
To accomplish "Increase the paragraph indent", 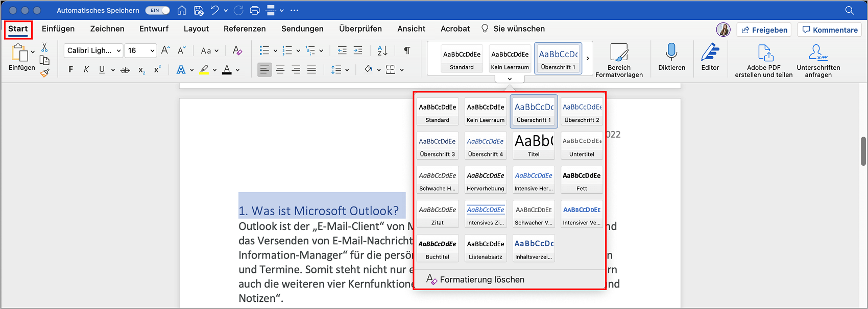I will tap(358, 50).
